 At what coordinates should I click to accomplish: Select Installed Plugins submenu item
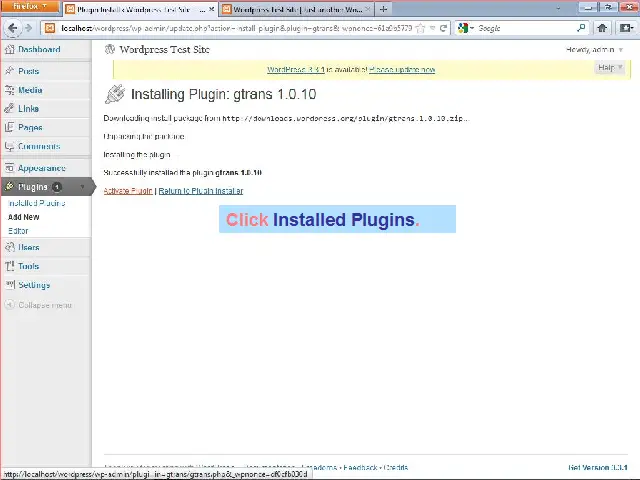point(37,203)
